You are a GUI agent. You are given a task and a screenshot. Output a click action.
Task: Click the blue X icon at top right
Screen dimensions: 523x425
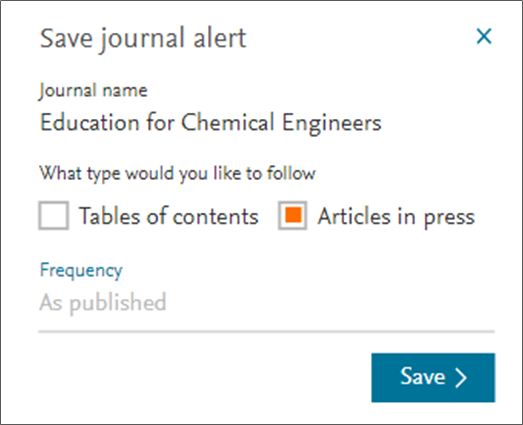(484, 36)
